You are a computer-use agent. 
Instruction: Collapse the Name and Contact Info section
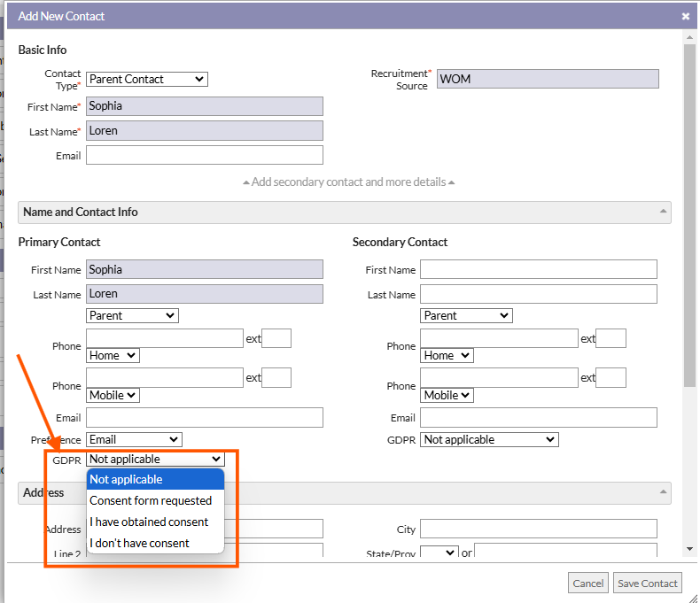[663, 213]
